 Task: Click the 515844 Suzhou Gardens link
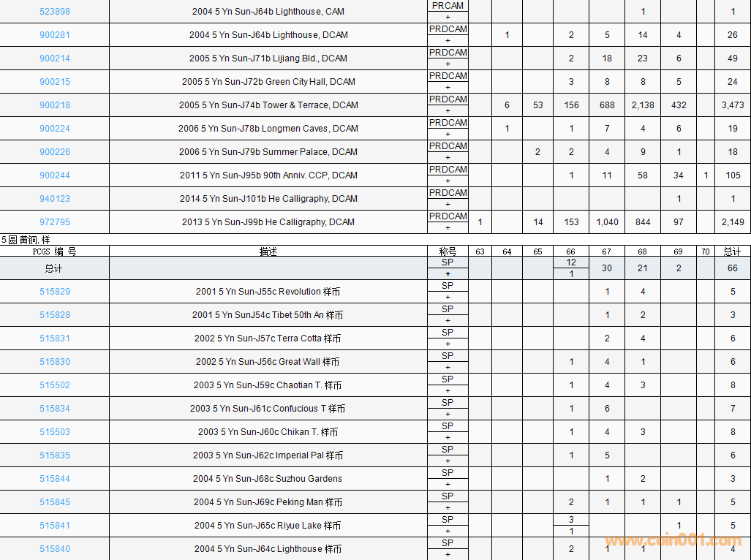(55, 479)
